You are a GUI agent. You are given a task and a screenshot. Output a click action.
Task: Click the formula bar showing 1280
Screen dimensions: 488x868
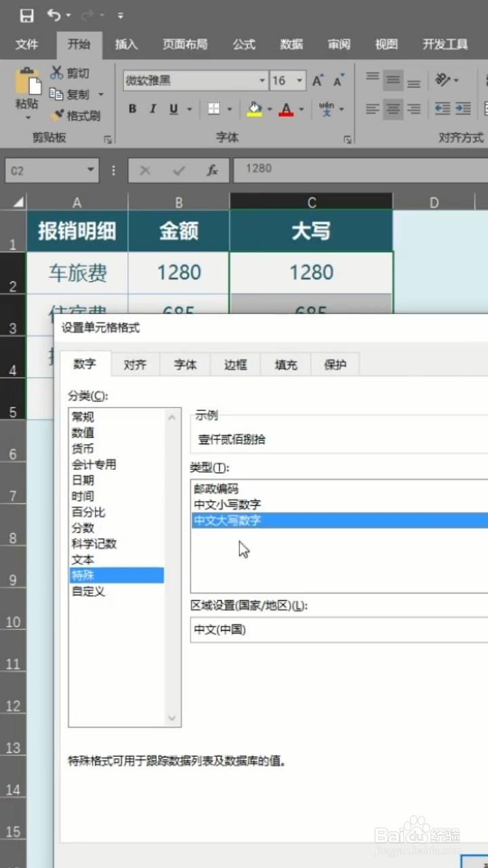[361, 170]
